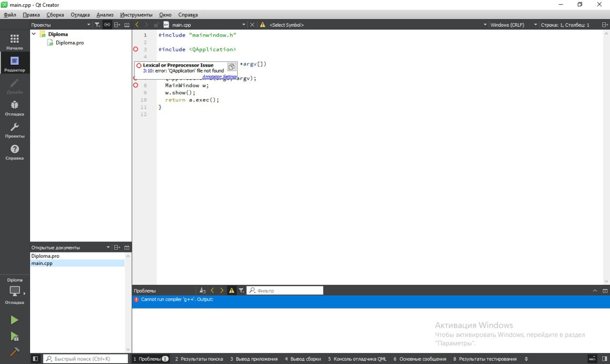Open Результаты тестирования pane
The height and width of the screenshot is (364, 610).
coord(485,359)
